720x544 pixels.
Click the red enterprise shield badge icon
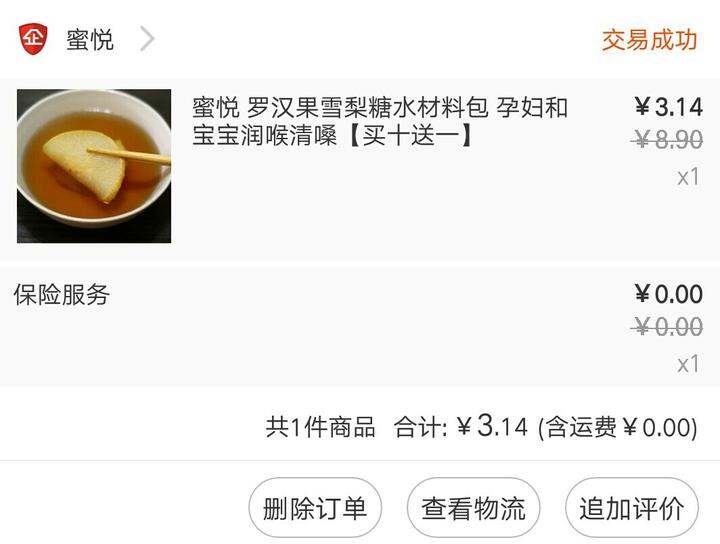click(x=33, y=39)
